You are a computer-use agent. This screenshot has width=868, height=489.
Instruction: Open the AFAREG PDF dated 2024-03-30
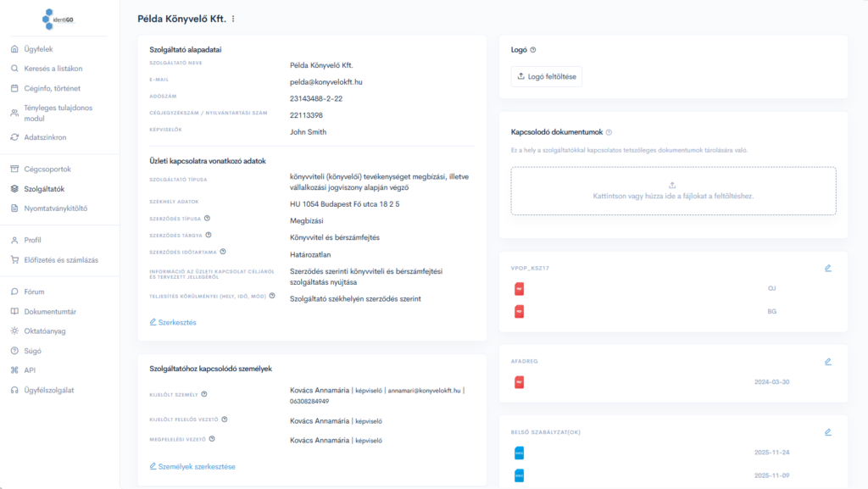[x=520, y=382]
